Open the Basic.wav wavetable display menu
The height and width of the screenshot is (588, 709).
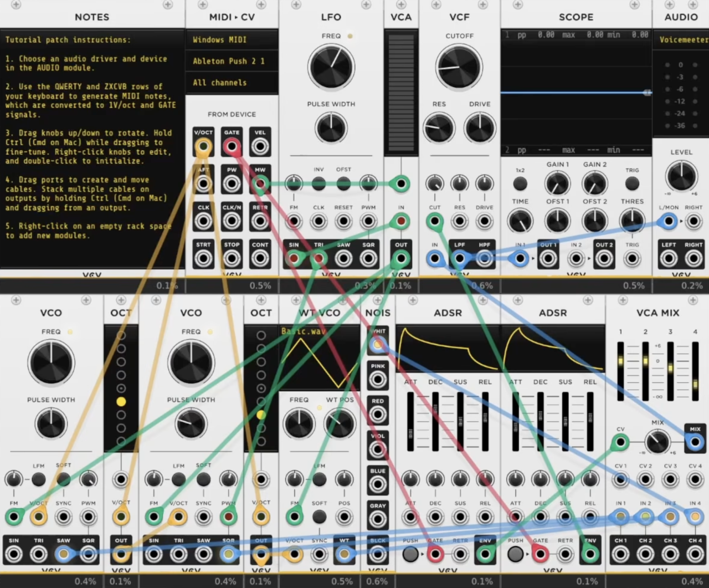pos(320,357)
